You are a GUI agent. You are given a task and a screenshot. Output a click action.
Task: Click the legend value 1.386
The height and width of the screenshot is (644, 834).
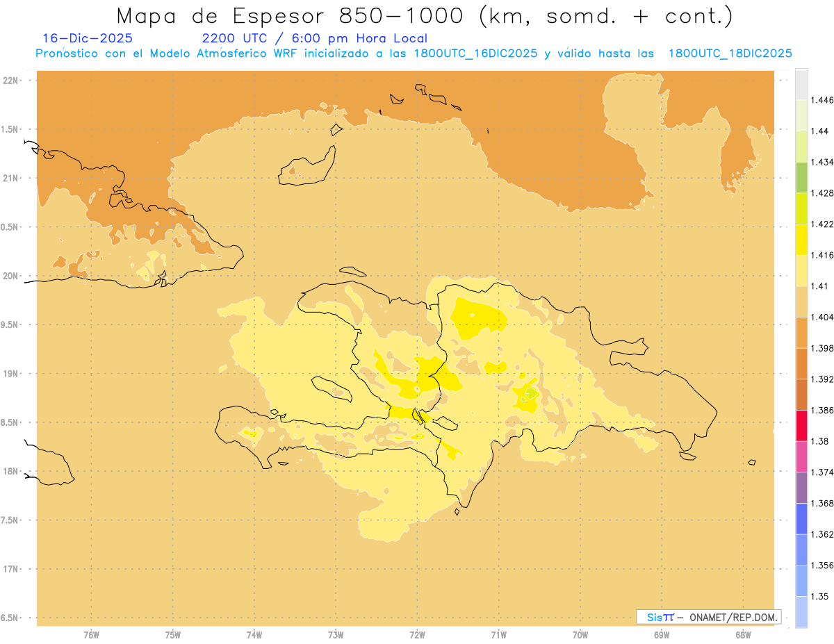click(x=822, y=410)
